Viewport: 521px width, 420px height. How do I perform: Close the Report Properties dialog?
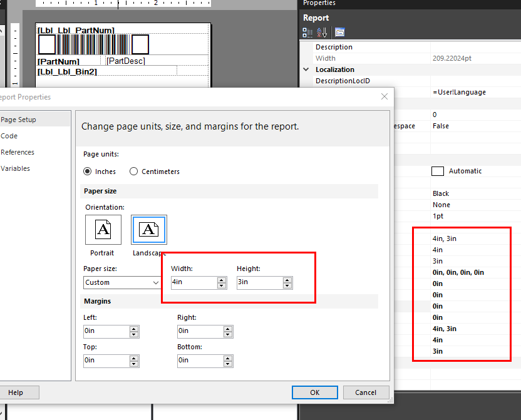pyautogui.click(x=384, y=96)
